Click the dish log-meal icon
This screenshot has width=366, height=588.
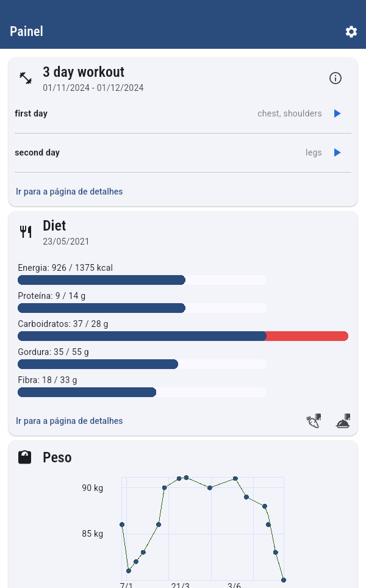pyautogui.click(x=343, y=421)
